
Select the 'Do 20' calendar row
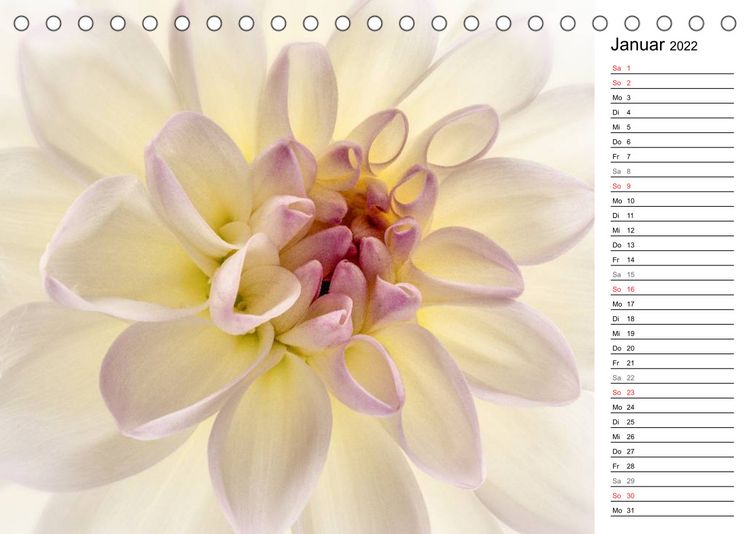click(x=672, y=348)
